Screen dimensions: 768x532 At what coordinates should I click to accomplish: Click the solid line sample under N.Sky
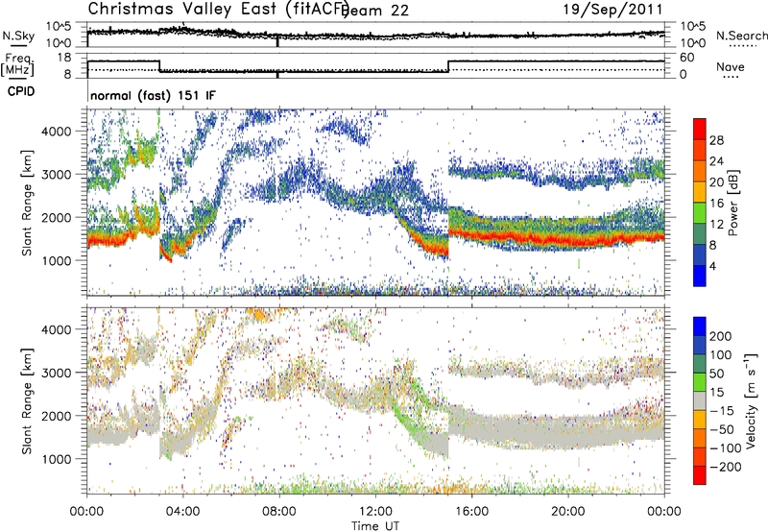point(18,45)
